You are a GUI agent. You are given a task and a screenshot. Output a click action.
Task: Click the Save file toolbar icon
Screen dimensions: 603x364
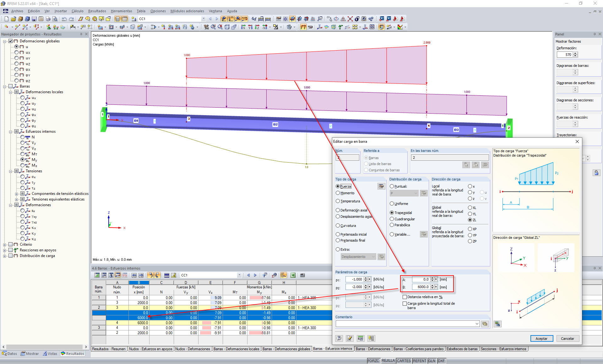[34, 19]
